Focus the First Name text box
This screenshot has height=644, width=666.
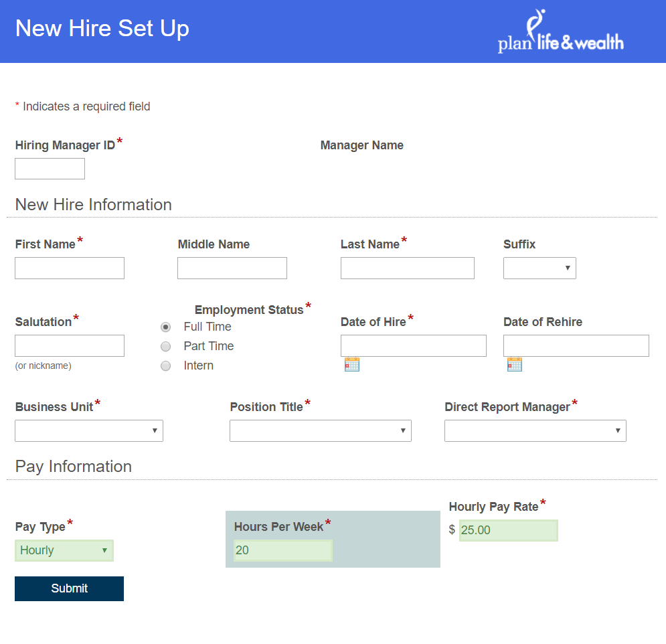click(x=70, y=268)
